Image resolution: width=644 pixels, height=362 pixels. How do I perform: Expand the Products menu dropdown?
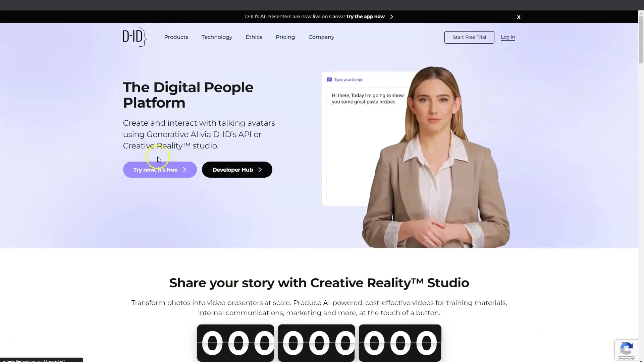176,37
